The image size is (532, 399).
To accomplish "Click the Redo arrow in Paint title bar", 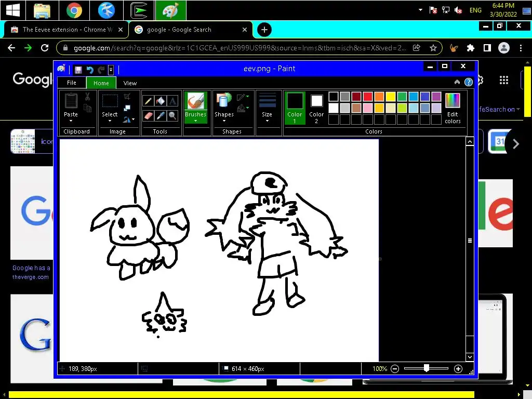I will (101, 70).
